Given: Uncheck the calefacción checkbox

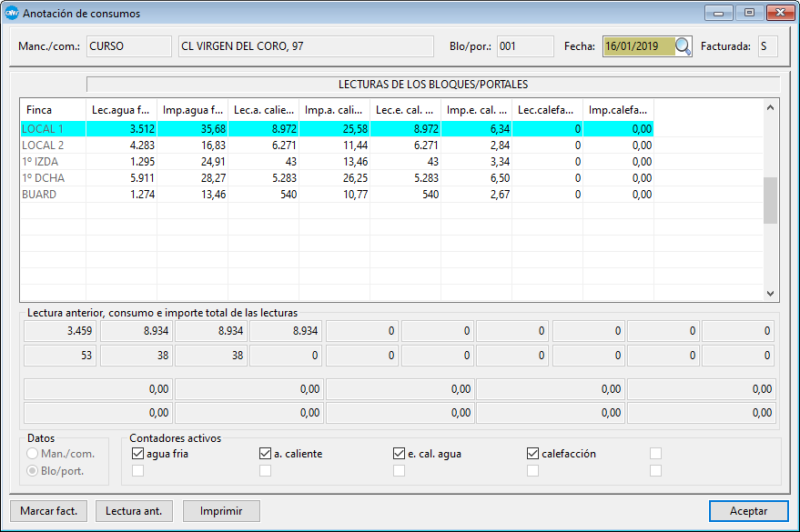Looking at the screenshot, I should (533, 453).
